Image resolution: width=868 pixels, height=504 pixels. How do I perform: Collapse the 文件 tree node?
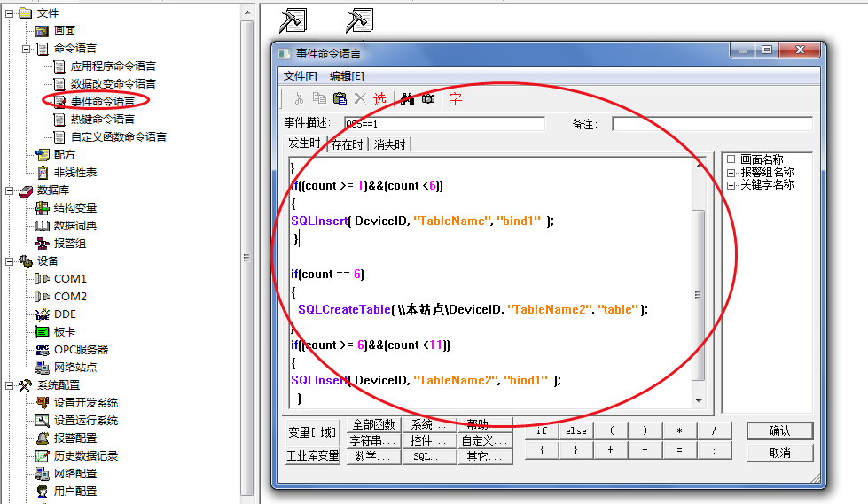pyautogui.click(x=10, y=13)
